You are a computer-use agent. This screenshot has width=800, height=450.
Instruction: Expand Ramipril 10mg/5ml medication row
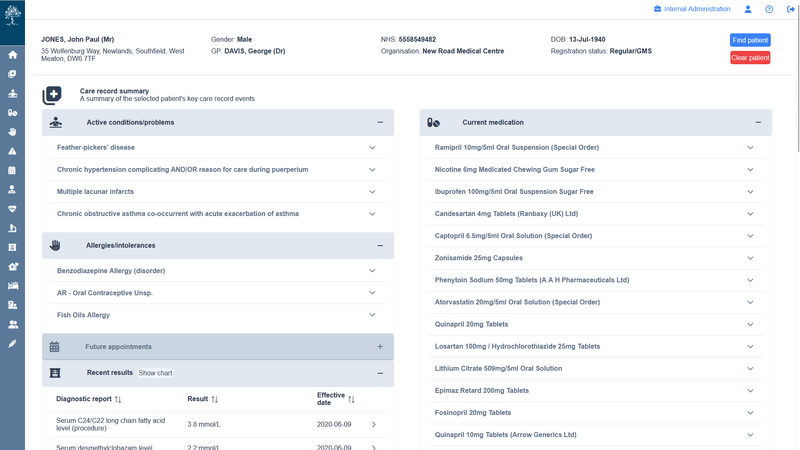750,147
